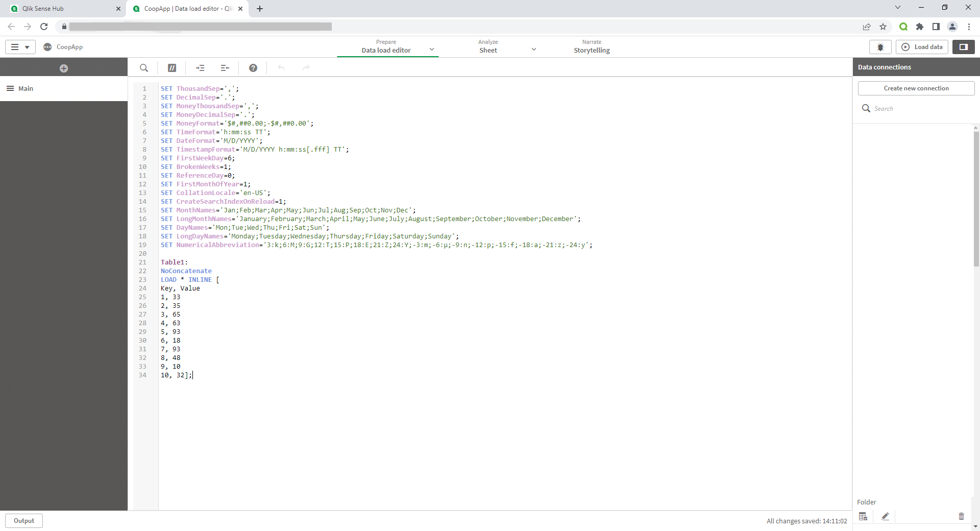This screenshot has height=531, width=980.
Task: Click the debug bug icon
Action: 880,47
